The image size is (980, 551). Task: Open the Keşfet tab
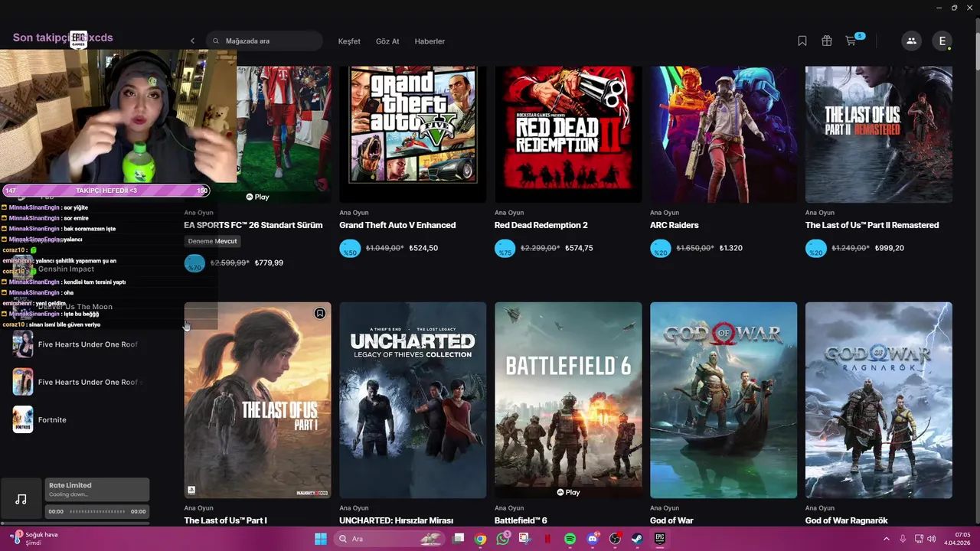pos(349,41)
